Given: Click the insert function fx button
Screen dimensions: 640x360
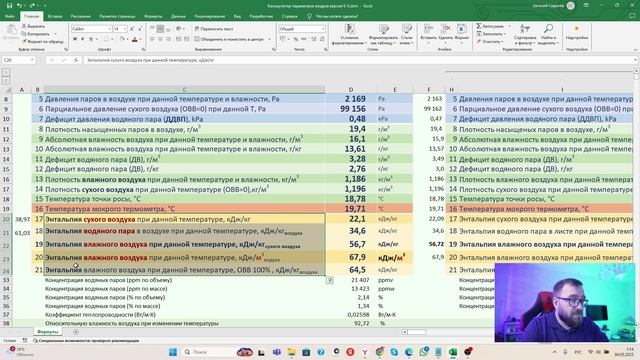Looking at the screenshot, I should point(76,60).
